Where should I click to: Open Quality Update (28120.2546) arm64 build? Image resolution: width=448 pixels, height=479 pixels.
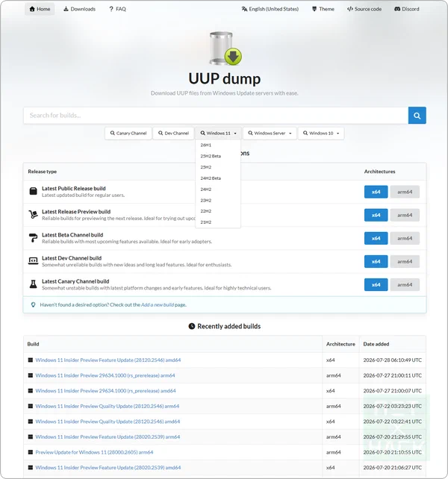(108, 406)
